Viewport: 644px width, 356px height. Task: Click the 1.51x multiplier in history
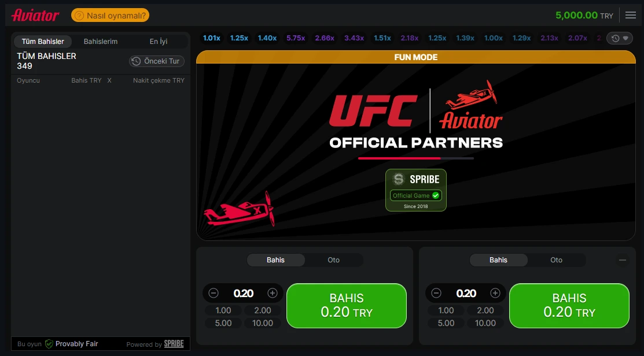click(382, 38)
